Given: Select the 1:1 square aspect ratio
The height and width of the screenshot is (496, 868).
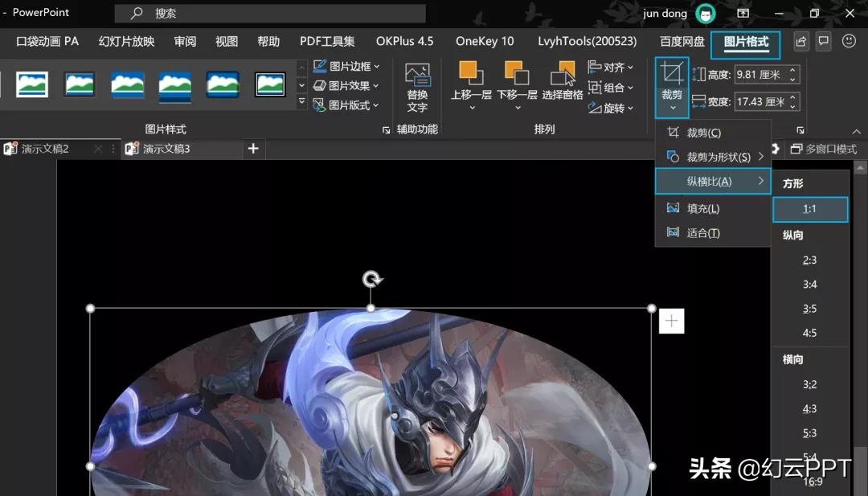Looking at the screenshot, I should (810, 209).
